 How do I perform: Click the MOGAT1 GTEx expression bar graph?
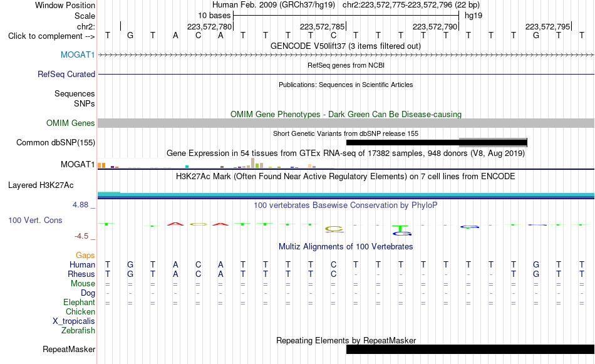[x=216, y=164]
